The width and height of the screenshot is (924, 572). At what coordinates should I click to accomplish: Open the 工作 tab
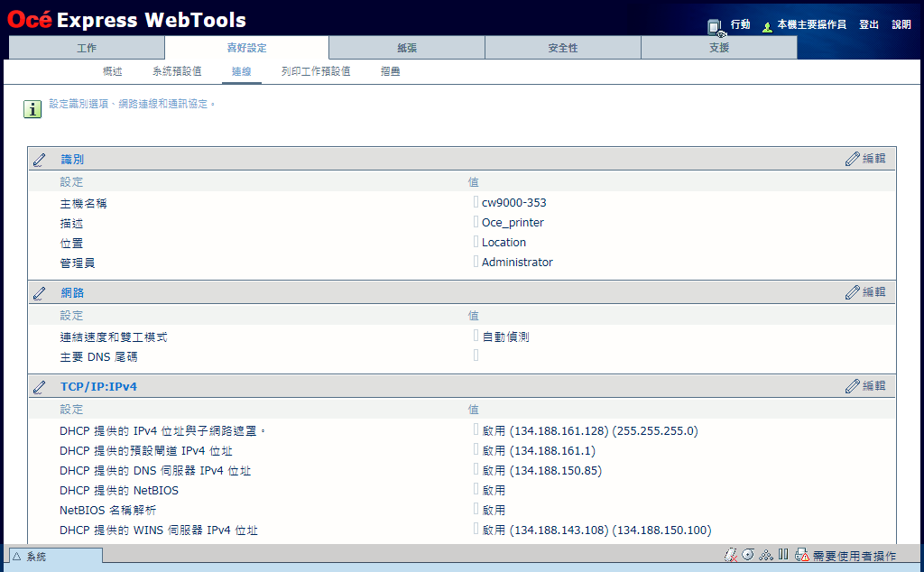(87, 48)
